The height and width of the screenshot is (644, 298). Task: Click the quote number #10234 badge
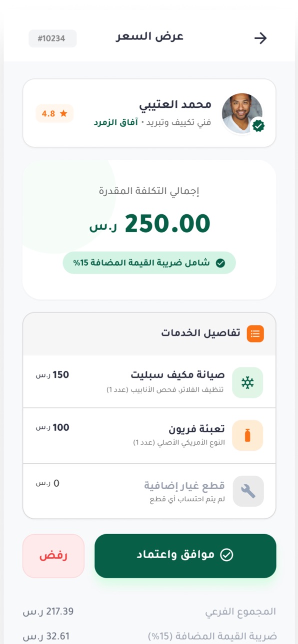52,38
